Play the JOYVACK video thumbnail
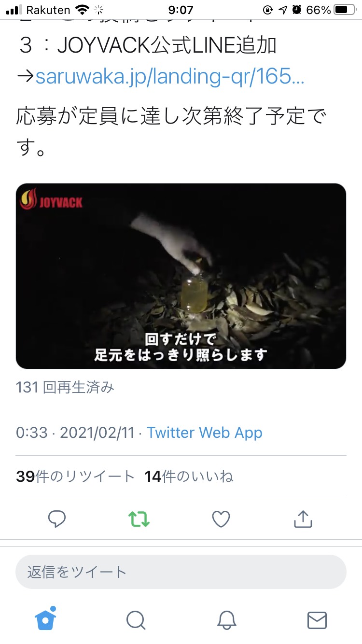The width and height of the screenshot is (362, 644). [181, 276]
